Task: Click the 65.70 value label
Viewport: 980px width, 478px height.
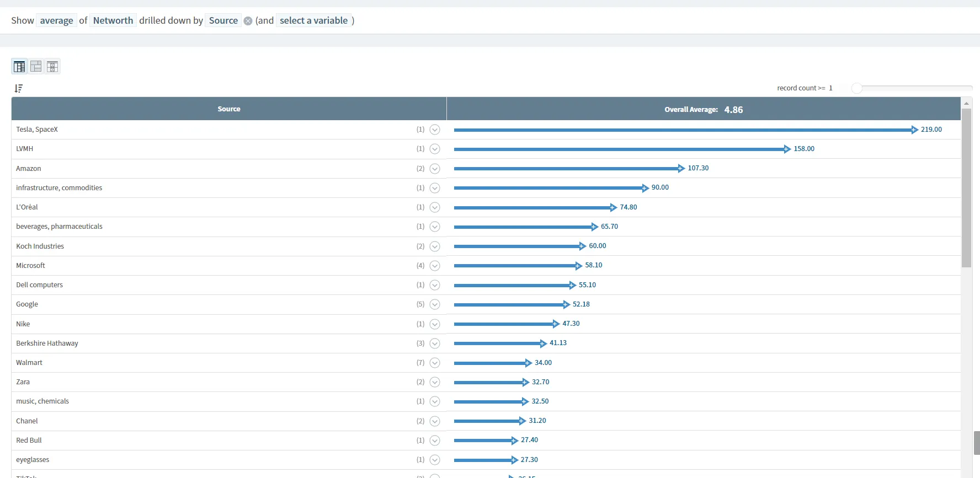Action: [x=609, y=227]
